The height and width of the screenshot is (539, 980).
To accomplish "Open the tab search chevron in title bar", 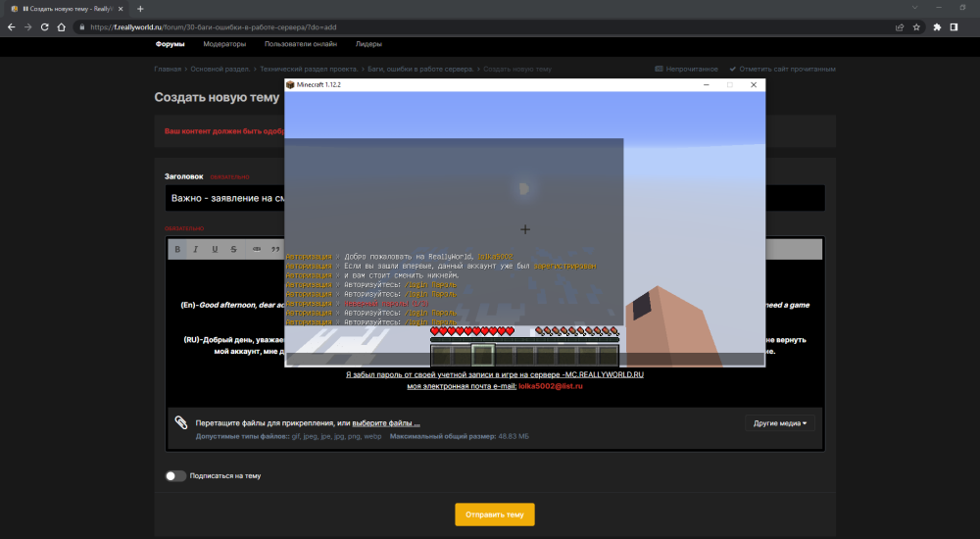I will pos(914,8).
